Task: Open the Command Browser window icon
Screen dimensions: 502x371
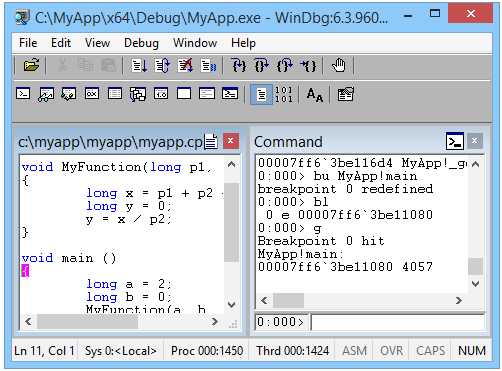Action: click(230, 94)
